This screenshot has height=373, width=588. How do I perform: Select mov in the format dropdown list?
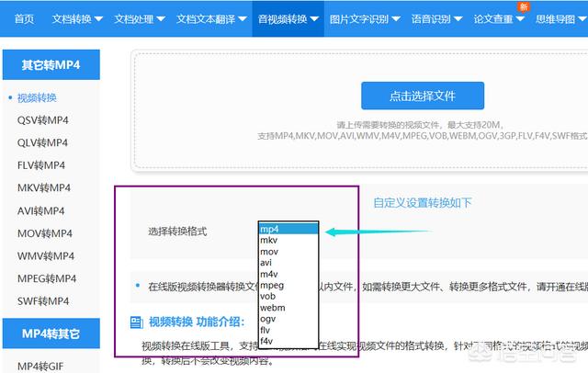coord(269,251)
